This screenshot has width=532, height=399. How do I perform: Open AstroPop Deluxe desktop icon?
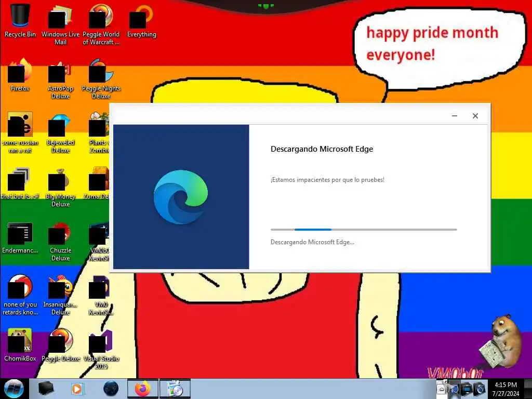tap(60, 79)
